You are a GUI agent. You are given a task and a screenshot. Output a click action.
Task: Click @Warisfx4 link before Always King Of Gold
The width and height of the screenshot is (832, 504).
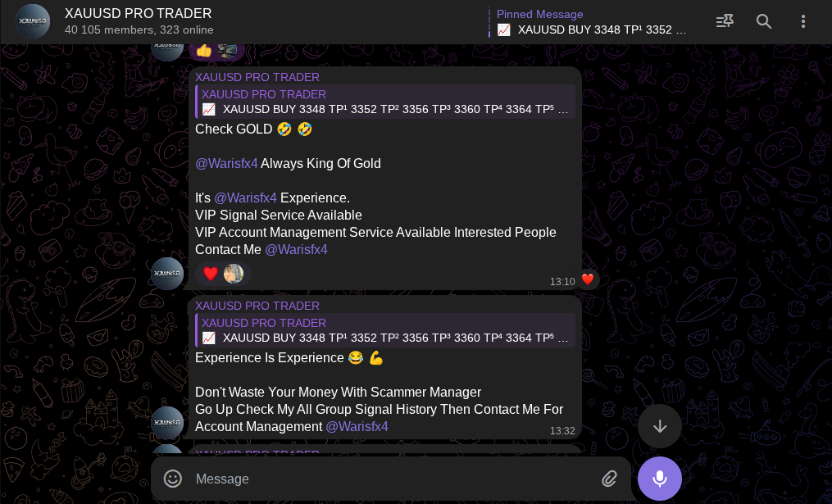226,163
